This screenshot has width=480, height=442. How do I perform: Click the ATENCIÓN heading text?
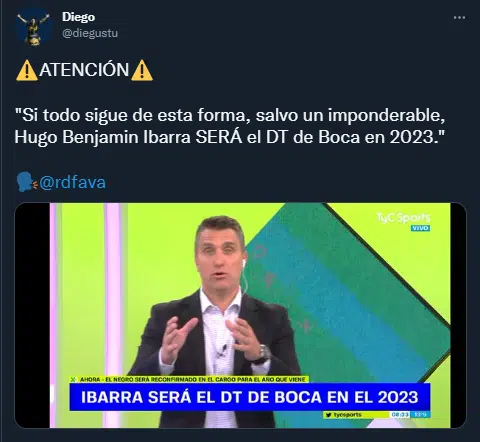(x=84, y=70)
